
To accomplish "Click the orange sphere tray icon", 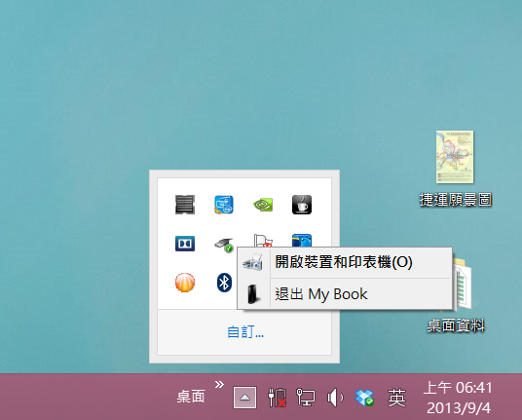I will pyautogui.click(x=185, y=283).
